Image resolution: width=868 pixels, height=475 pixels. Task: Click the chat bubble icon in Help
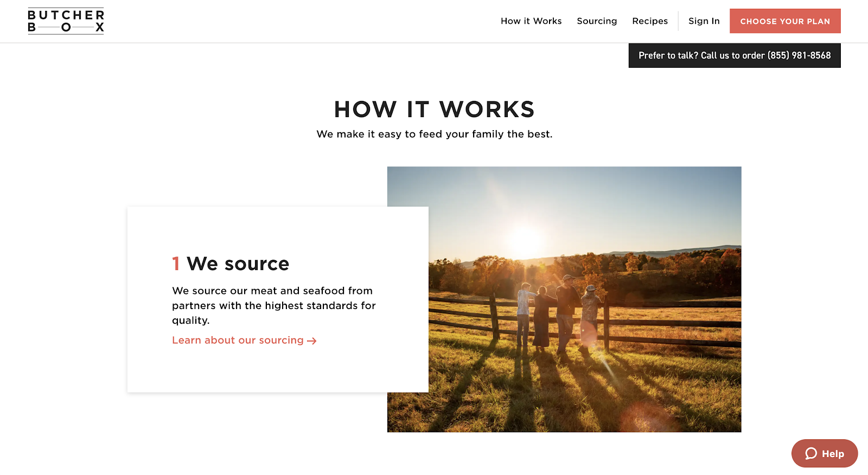[811, 454]
